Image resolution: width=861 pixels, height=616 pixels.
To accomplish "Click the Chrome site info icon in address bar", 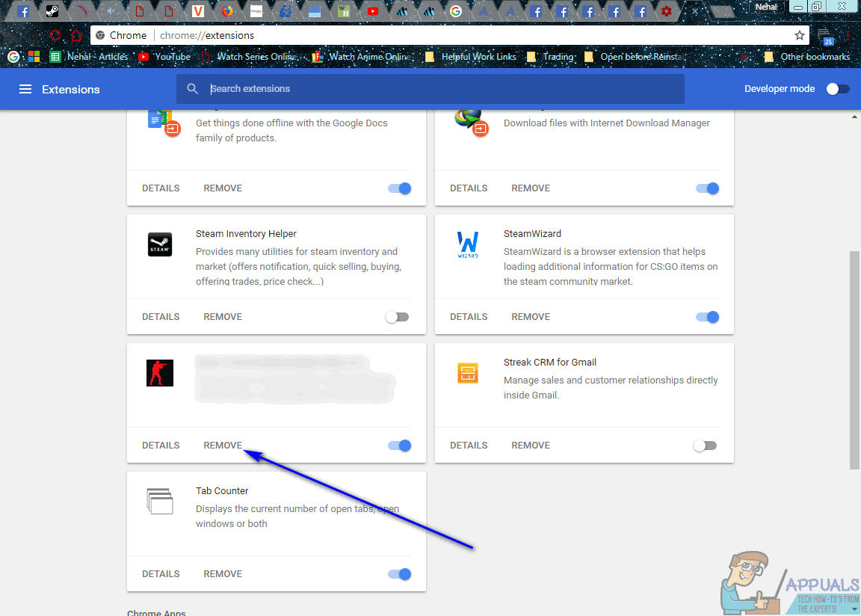I will point(100,35).
